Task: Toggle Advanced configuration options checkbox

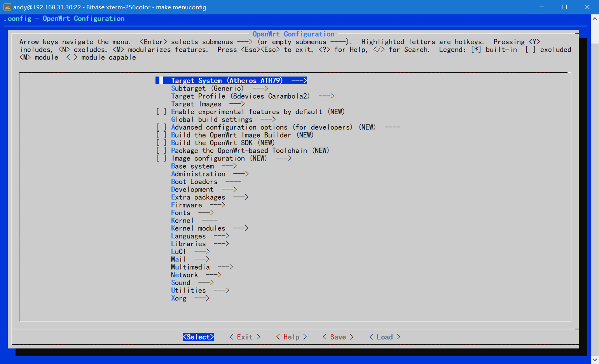Action: coord(161,127)
